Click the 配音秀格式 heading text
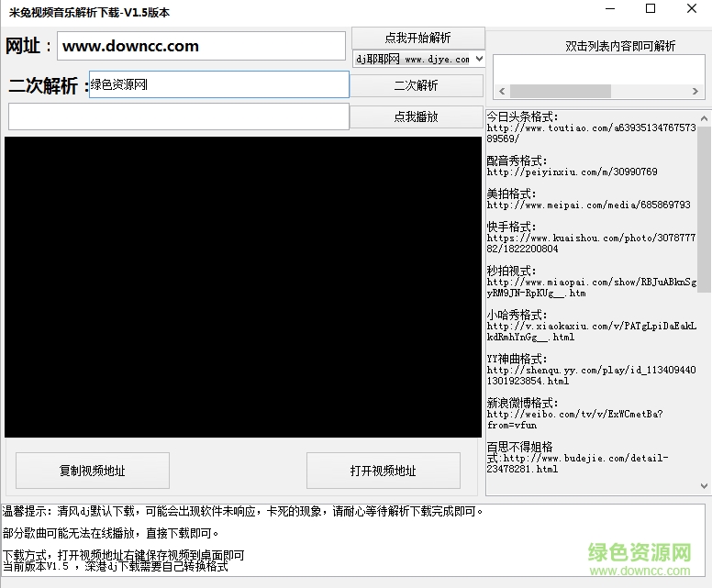 click(x=517, y=161)
